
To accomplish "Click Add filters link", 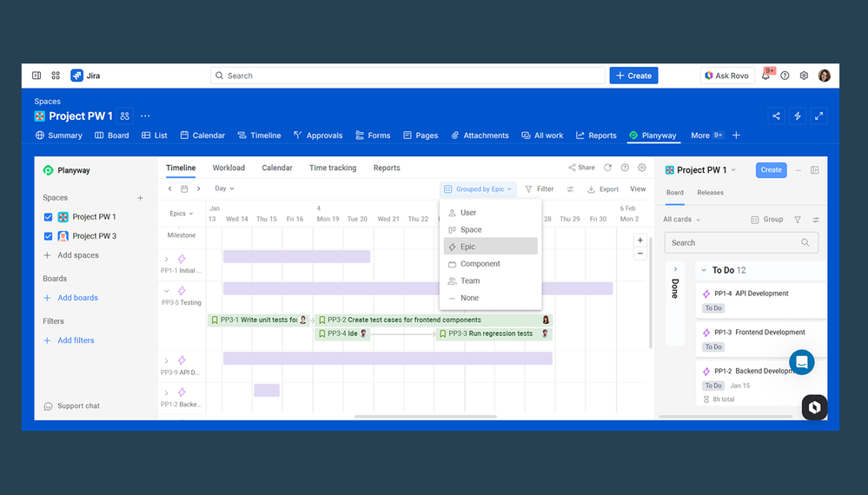I will 69,340.
